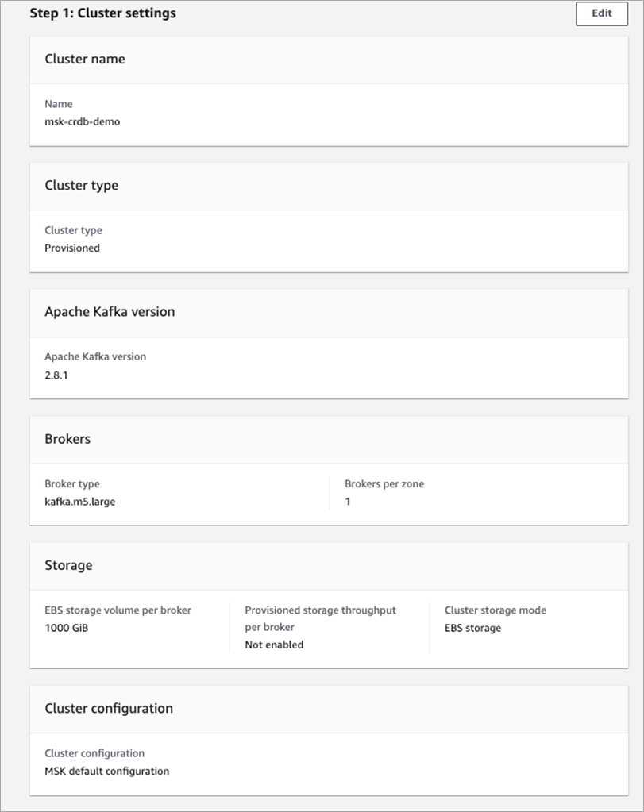
Task: Click the "Step 1: Cluster settings" heading
Action: 103,13
